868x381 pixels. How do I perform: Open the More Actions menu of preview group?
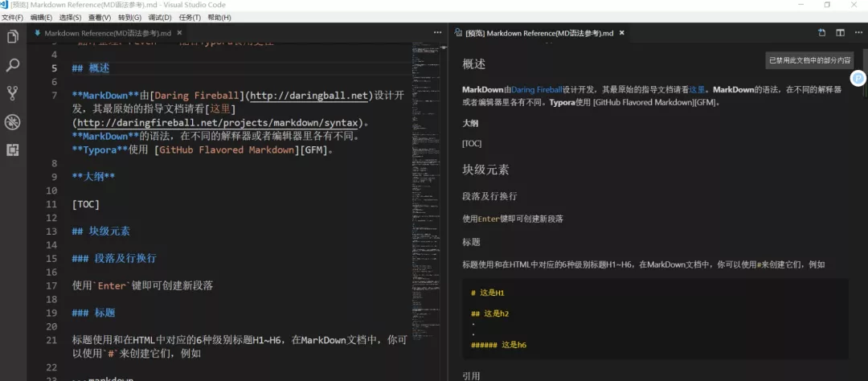pyautogui.click(x=857, y=33)
